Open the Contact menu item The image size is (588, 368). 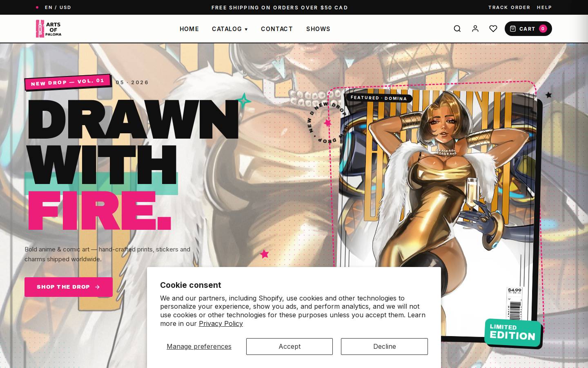pyautogui.click(x=277, y=29)
